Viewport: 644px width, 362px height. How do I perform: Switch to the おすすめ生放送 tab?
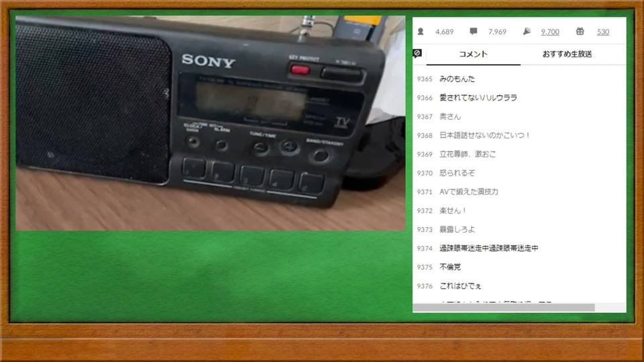[568, 54]
